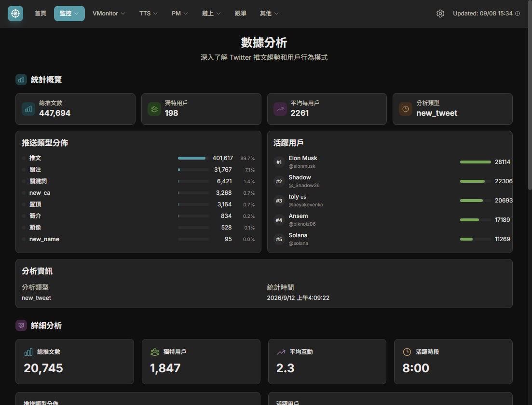
Task: Click the app logo icon
Action: coord(15,13)
